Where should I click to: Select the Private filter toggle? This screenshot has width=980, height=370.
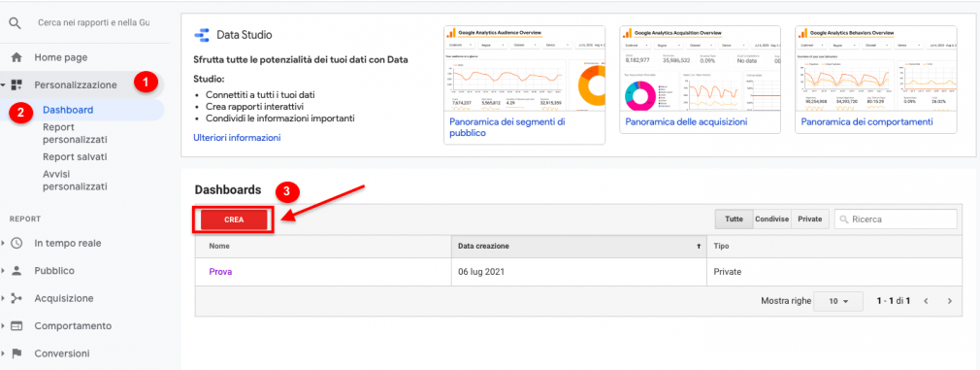coord(810,219)
